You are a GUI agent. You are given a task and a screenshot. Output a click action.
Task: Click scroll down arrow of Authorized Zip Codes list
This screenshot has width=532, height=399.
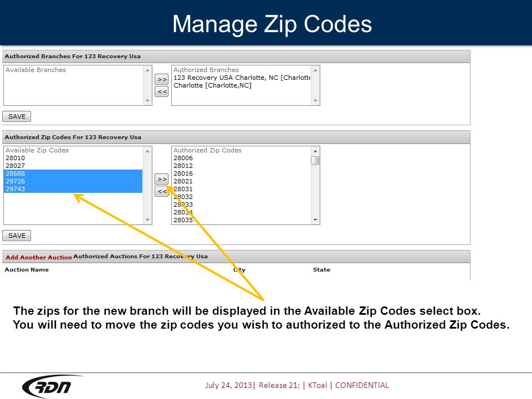coord(315,220)
